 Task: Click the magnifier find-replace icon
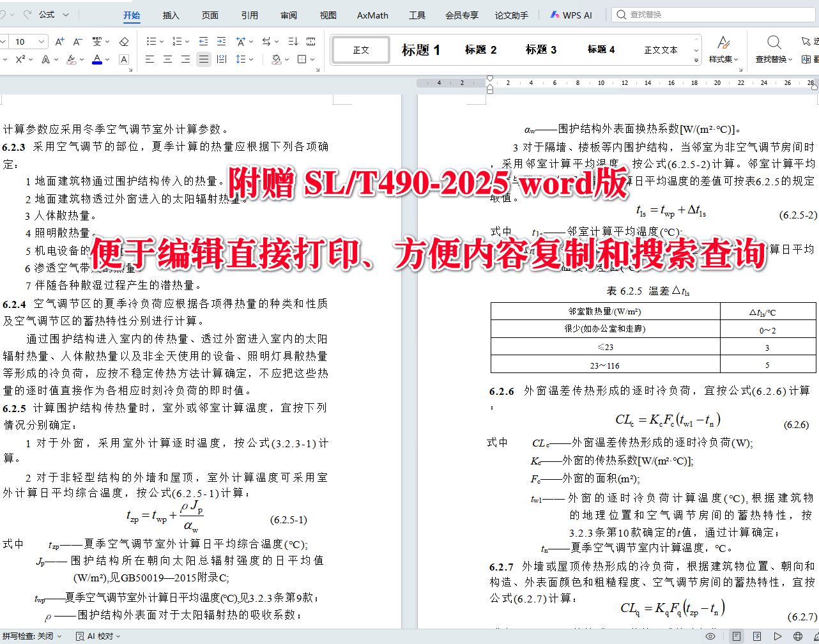(x=774, y=43)
